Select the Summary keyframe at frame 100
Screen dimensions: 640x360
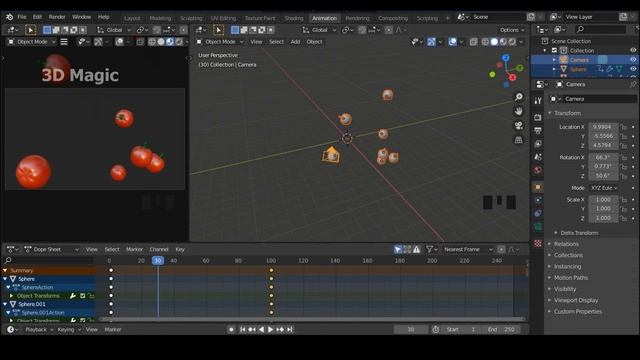click(271, 271)
